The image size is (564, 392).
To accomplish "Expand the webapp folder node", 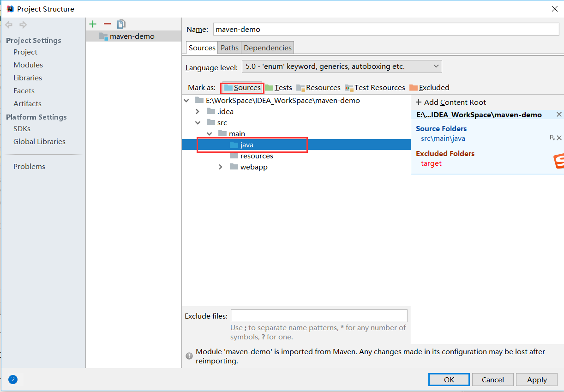I will click(221, 167).
